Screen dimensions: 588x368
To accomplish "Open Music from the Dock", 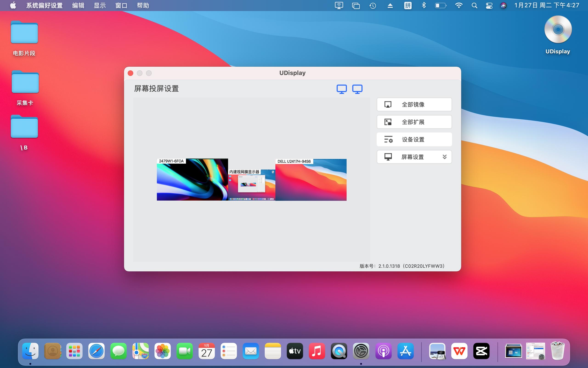I will click(317, 351).
